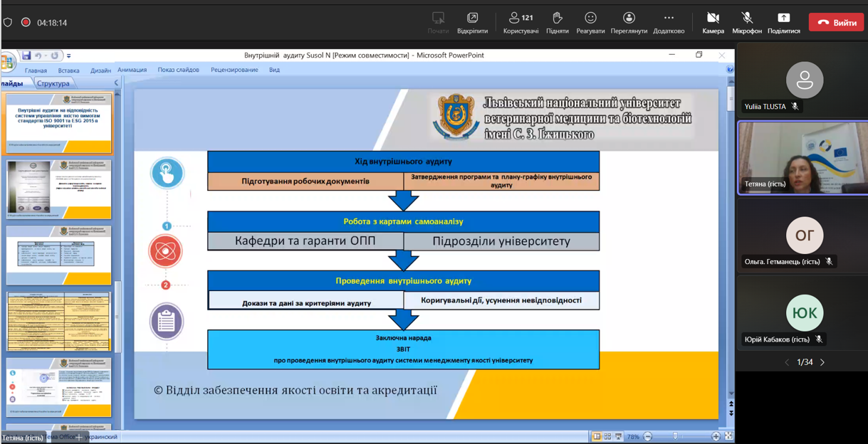Leave the meeting with Вийти button
This screenshot has width=868, height=444.
coord(836,23)
